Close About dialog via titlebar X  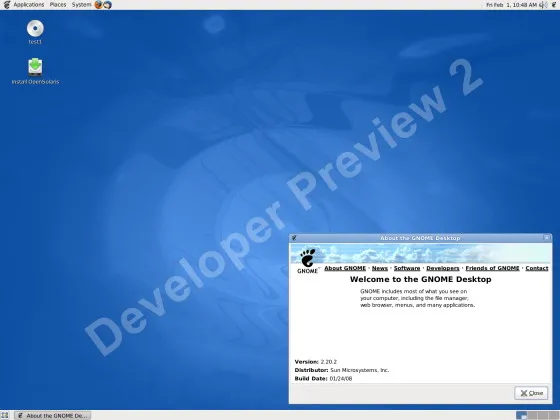click(546, 238)
